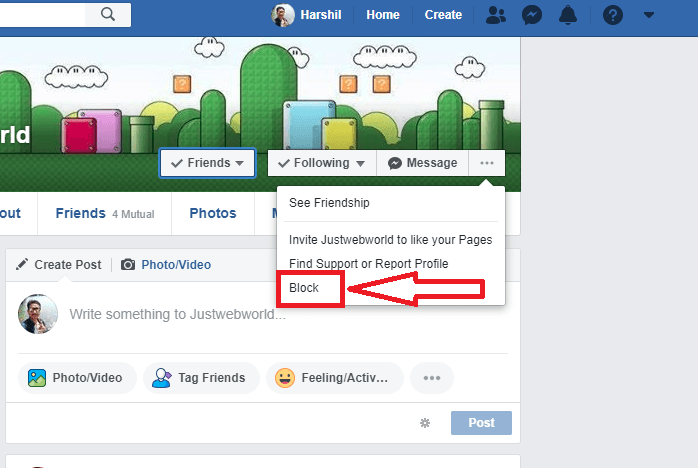This screenshot has width=698, height=468.
Task: Open Harshil profile name link
Action: tap(321, 15)
